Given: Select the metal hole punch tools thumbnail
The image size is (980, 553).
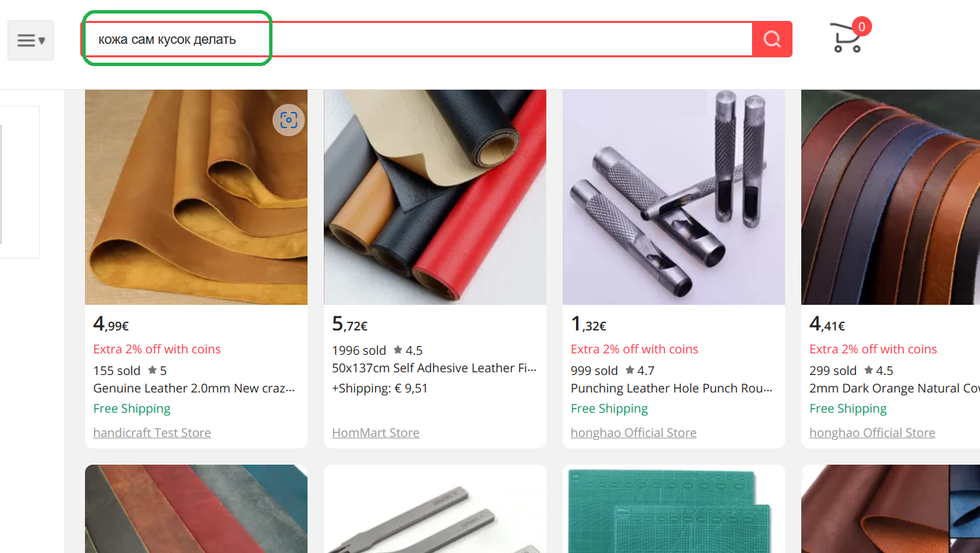Looking at the screenshot, I should (x=673, y=197).
